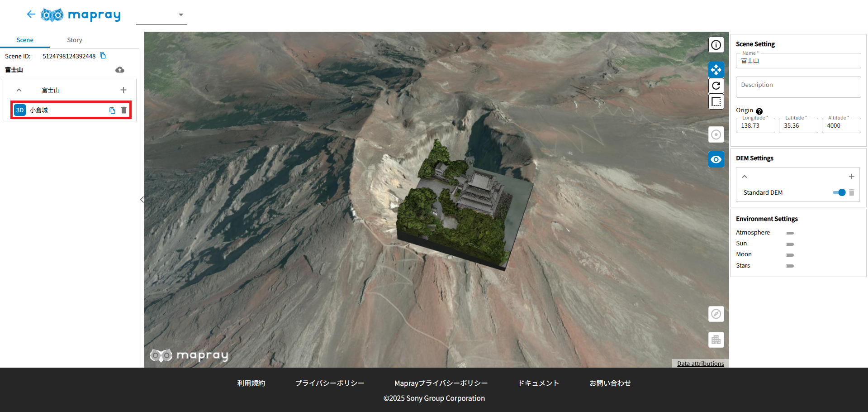Click the buildings icon on the map

coord(716,340)
